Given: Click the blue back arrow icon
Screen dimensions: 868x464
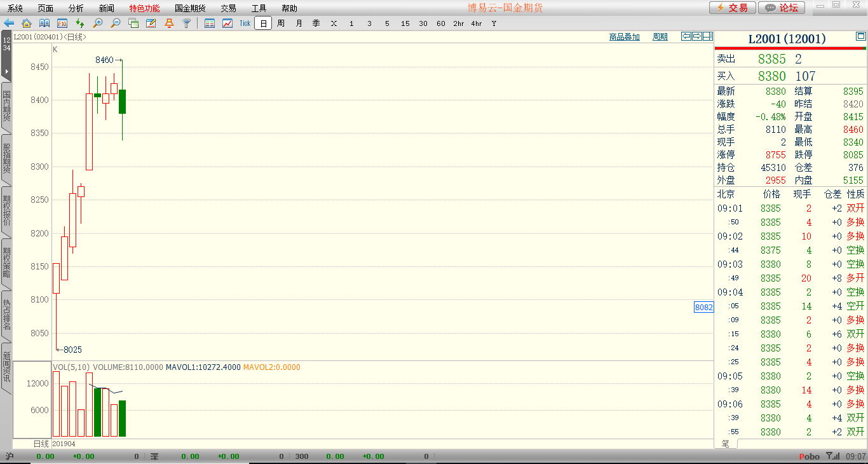Looking at the screenshot, I should (9, 24).
